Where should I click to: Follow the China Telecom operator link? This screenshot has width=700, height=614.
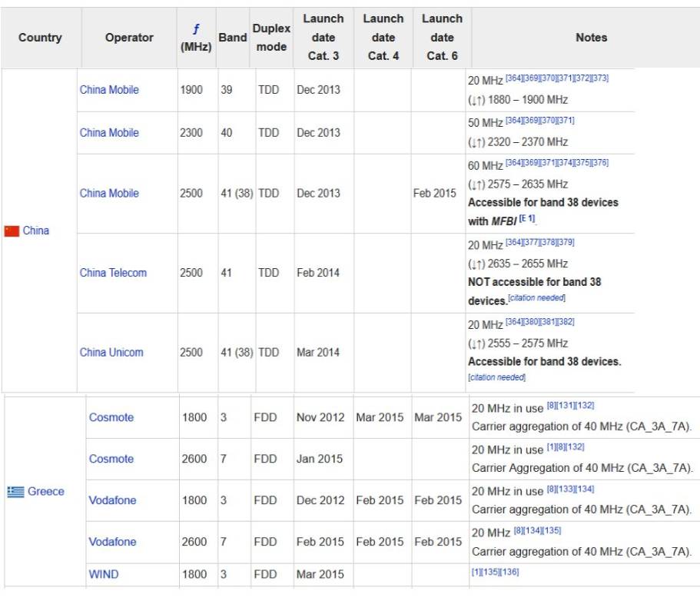click(113, 273)
